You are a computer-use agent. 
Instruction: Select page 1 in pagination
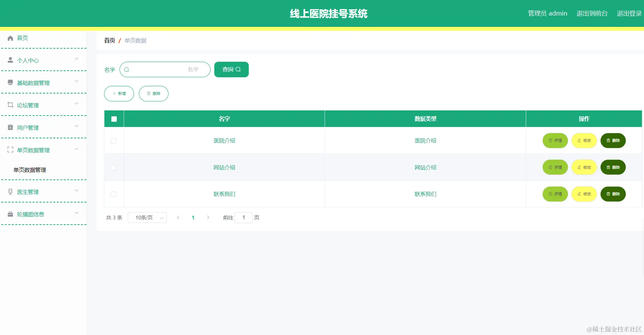pos(193,217)
